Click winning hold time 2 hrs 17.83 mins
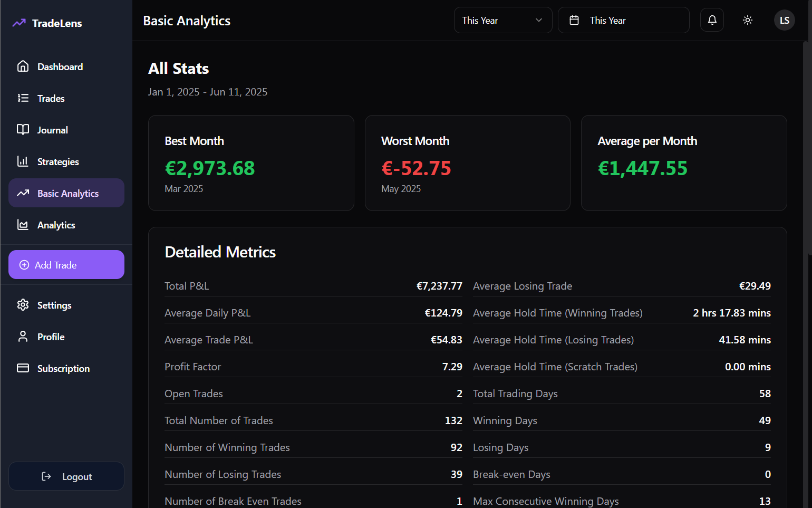 click(732, 313)
